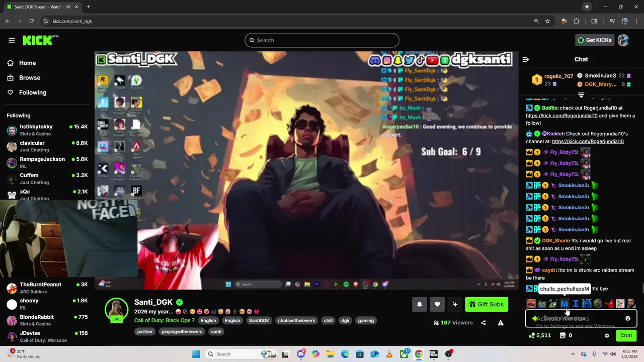Open the Kick hamburger sidebar menu
Viewport: 644px width, 362px height.
12,40
